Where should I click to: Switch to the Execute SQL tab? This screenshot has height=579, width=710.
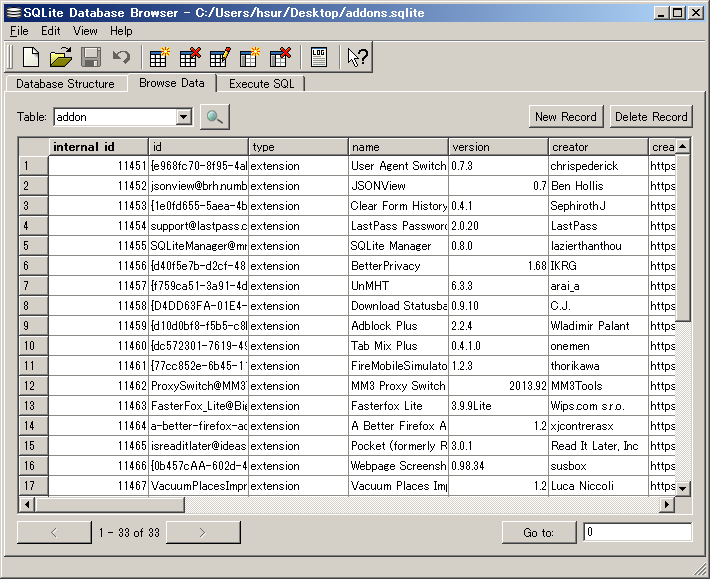[x=261, y=84]
